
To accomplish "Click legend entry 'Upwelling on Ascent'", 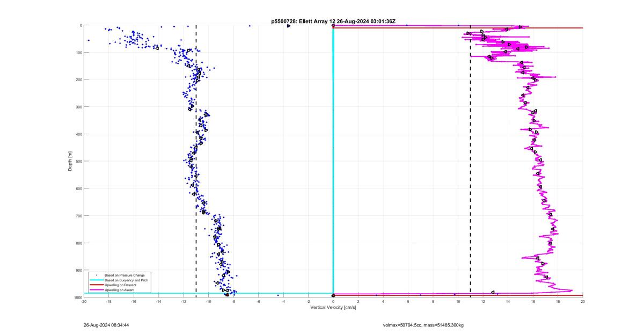I will [x=120, y=290].
